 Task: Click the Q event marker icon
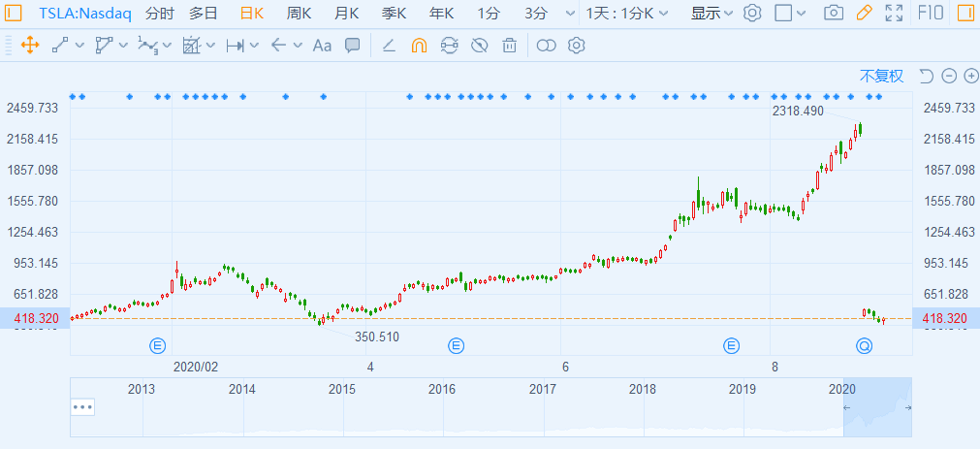click(865, 344)
